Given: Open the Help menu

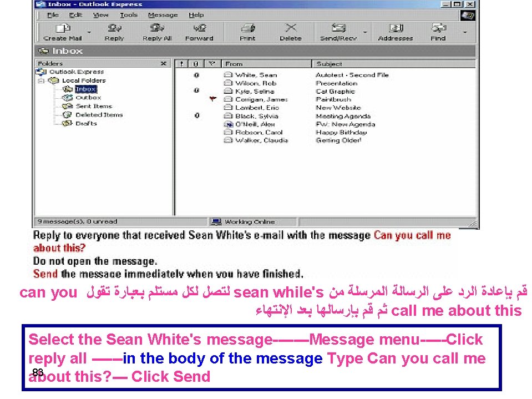Looking at the screenshot, I should pos(196,15).
